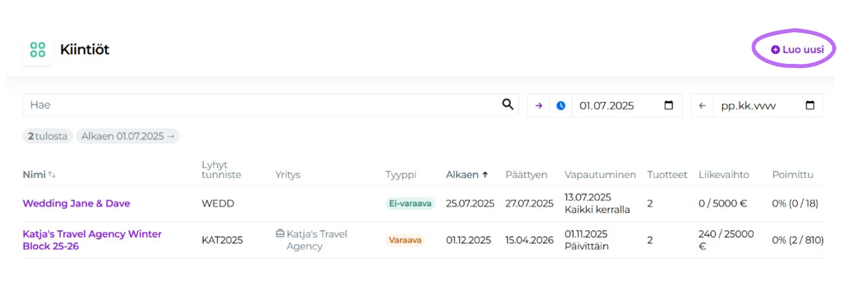Click the Varaava type badge
The height and width of the screenshot is (294, 868).
pyautogui.click(x=404, y=240)
